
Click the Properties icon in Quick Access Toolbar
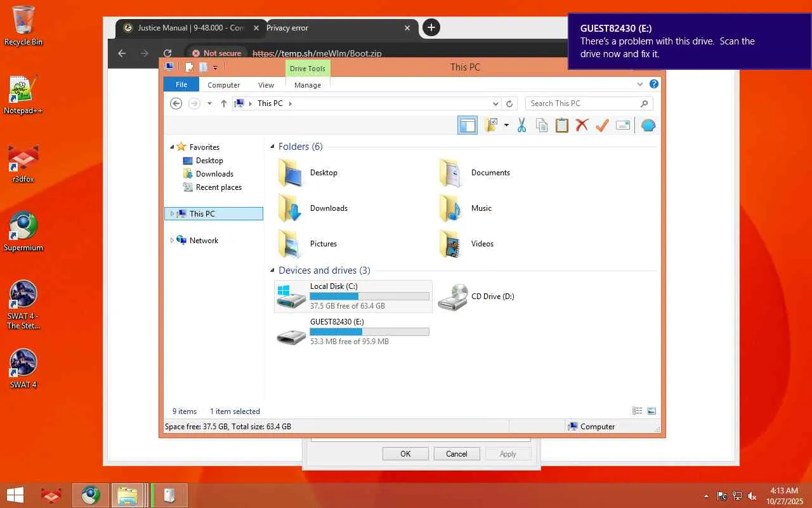pos(189,67)
